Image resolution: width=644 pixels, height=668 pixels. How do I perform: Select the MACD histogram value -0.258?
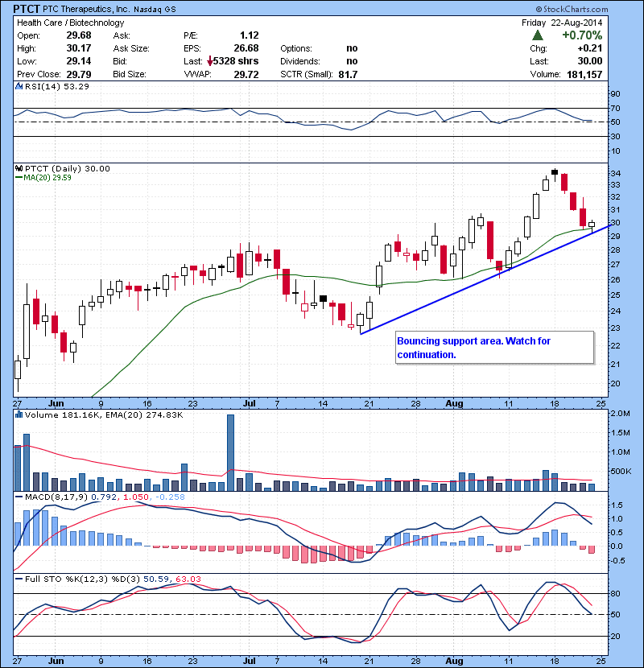pos(170,497)
